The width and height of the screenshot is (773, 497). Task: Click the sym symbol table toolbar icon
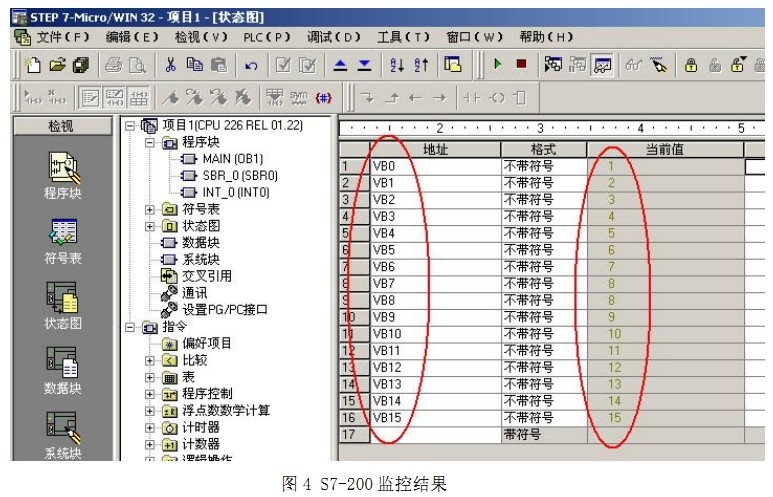tap(299, 98)
